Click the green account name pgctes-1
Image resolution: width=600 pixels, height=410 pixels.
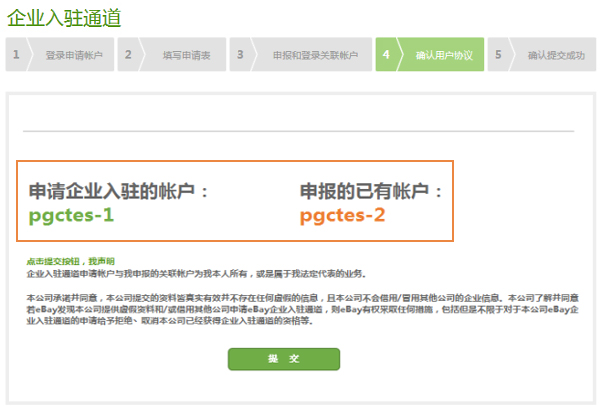pos(71,215)
